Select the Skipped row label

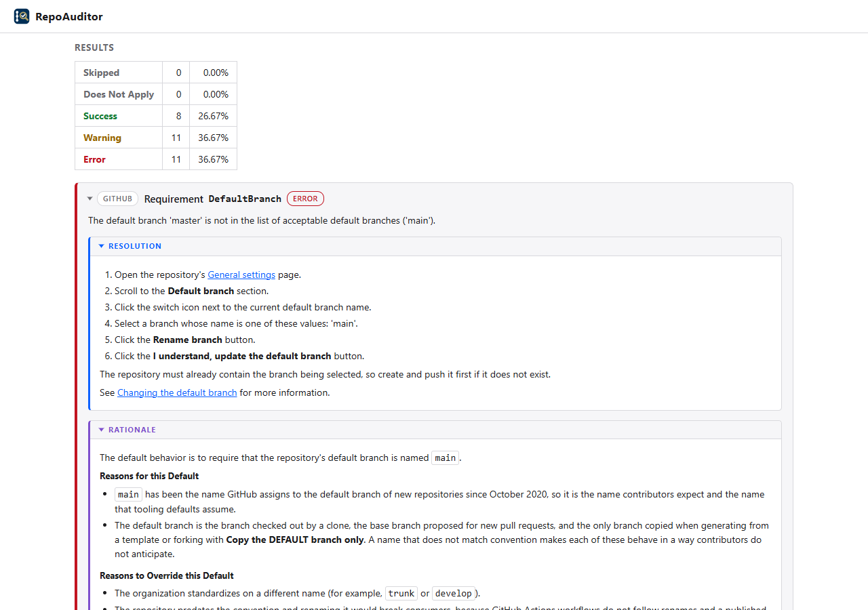pos(101,73)
